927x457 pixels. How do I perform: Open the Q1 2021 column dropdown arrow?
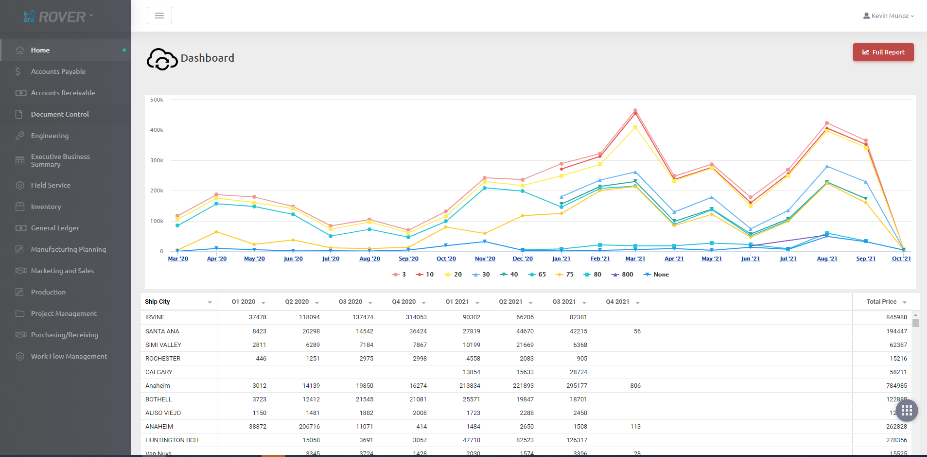[477, 303]
